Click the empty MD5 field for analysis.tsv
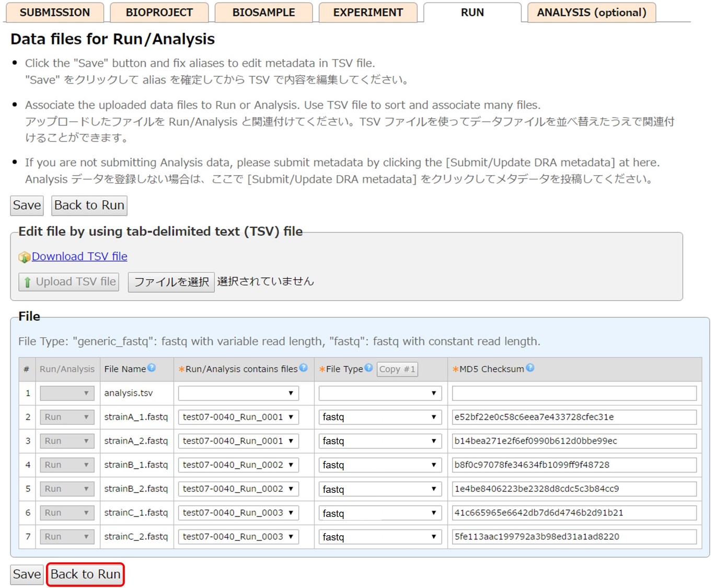This screenshot has width=716, height=588. pos(574,393)
